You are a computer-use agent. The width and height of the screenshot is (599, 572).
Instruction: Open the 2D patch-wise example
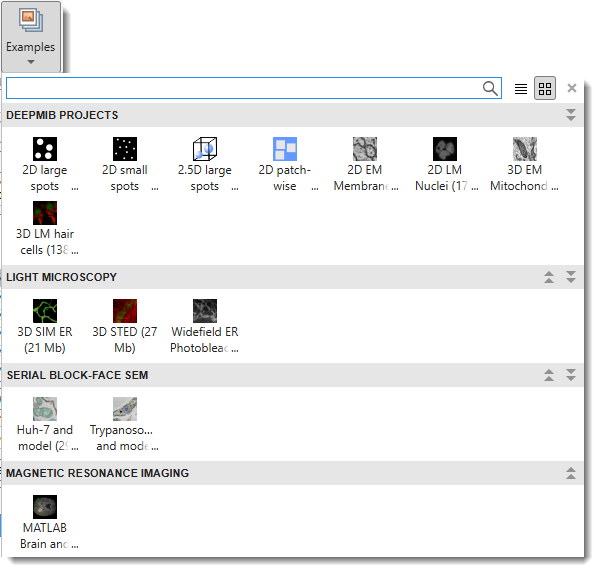pos(285,165)
